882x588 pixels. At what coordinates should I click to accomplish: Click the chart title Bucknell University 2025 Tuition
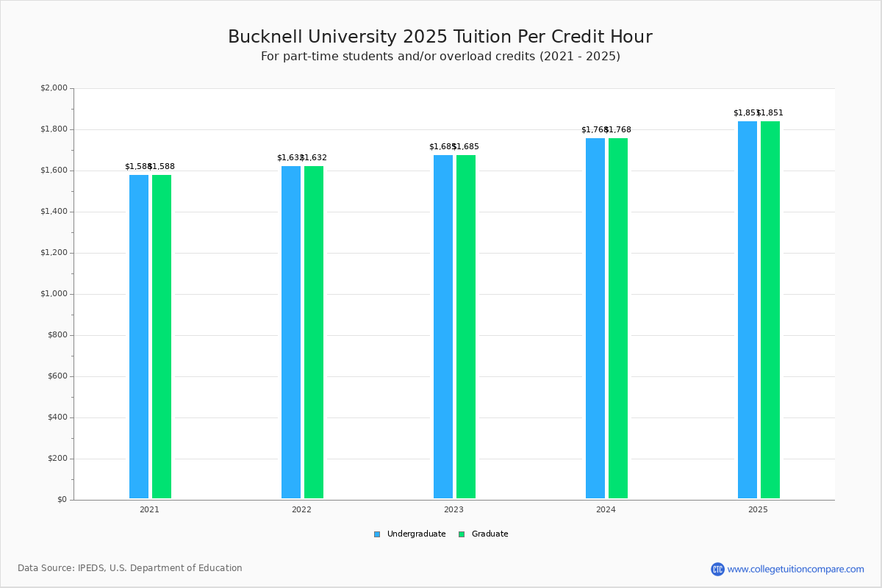[x=440, y=37]
